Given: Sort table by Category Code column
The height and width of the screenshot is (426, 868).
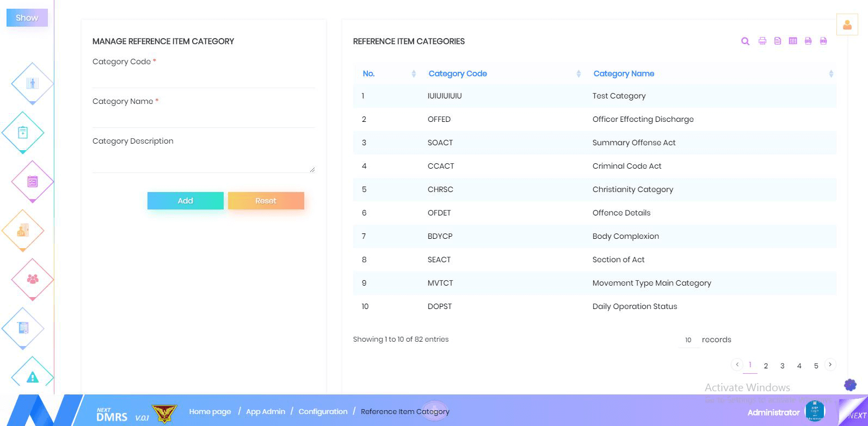Looking at the screenshot, I should click(458, 73).
